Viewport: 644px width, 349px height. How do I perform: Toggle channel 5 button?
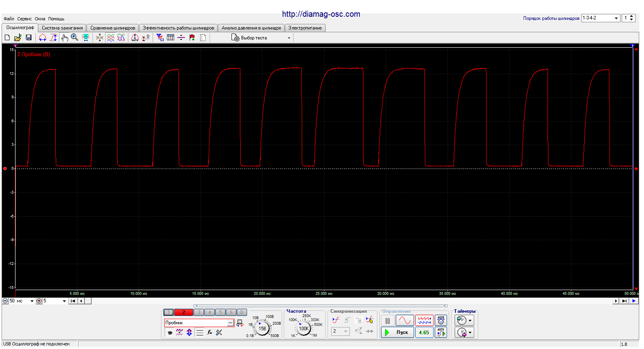(220, 312)
